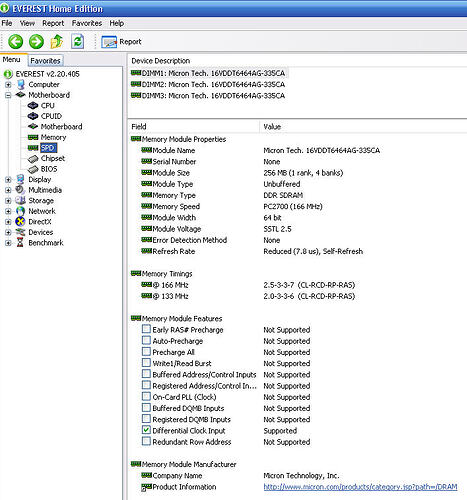This screenshot has height=500, width=467.
Task: Expand the Computer tree node
Action: coord(8,85)
